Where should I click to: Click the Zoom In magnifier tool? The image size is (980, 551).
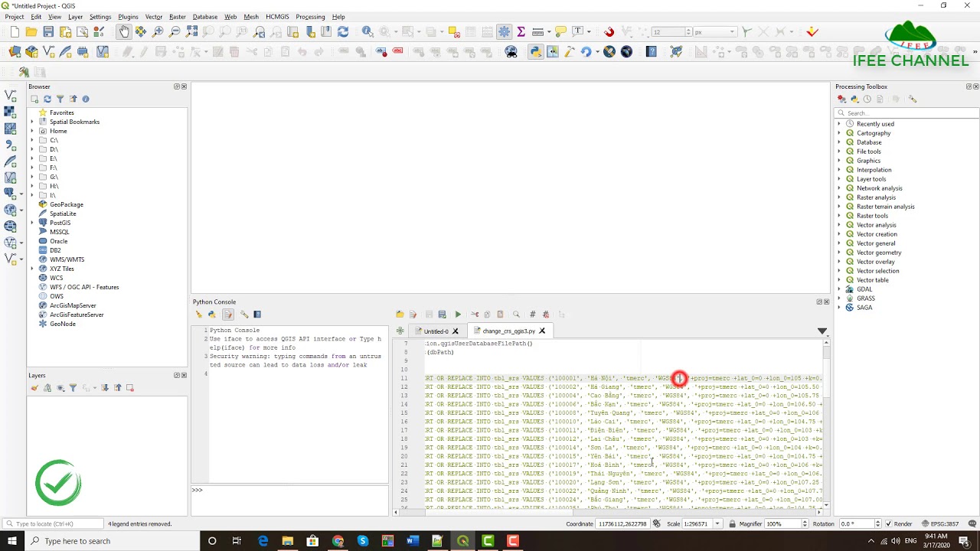pyautogui.click(x=158, y=31)
